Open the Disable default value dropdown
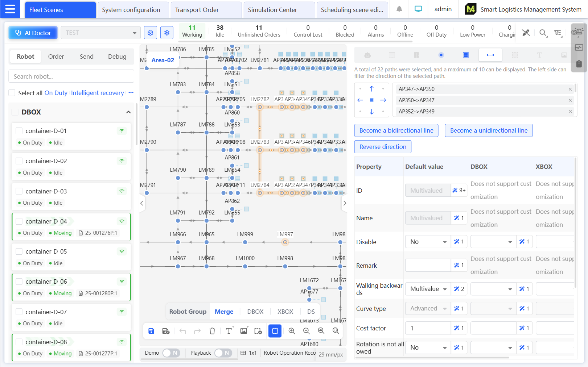 tap(428, 242)
